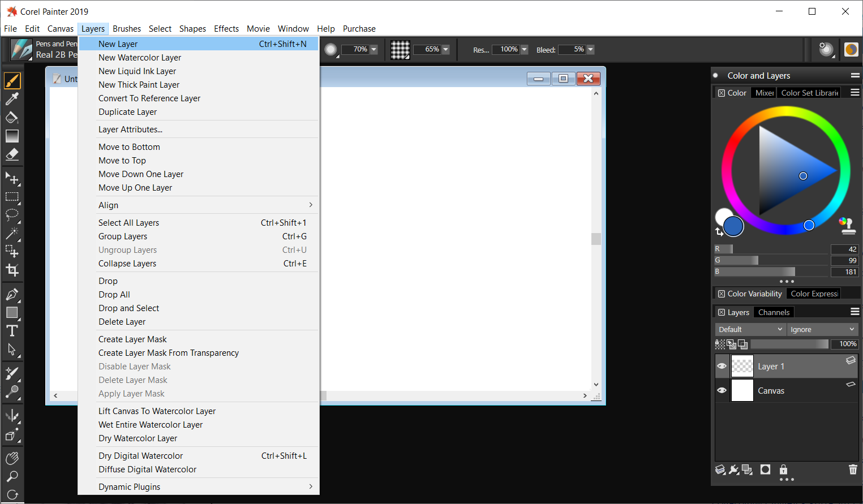
Task: Toggle Pick Up Underlying Color button
Action: 731,344
